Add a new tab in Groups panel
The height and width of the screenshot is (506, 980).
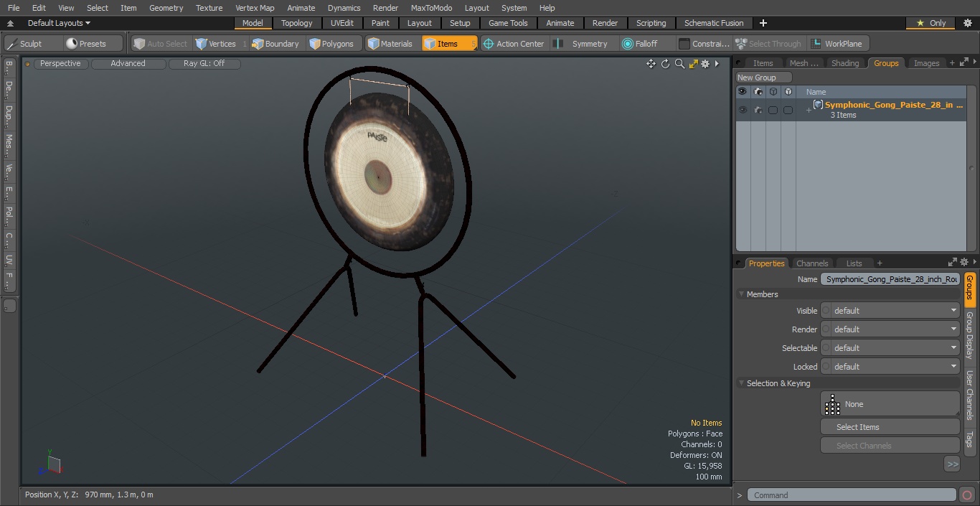click(952, 63)
